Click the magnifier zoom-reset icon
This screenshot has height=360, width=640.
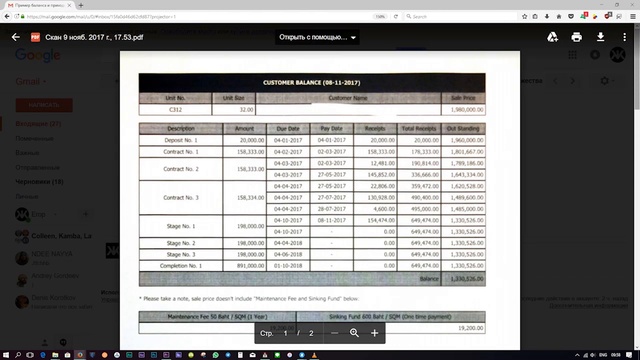click(x=354, y=333)
